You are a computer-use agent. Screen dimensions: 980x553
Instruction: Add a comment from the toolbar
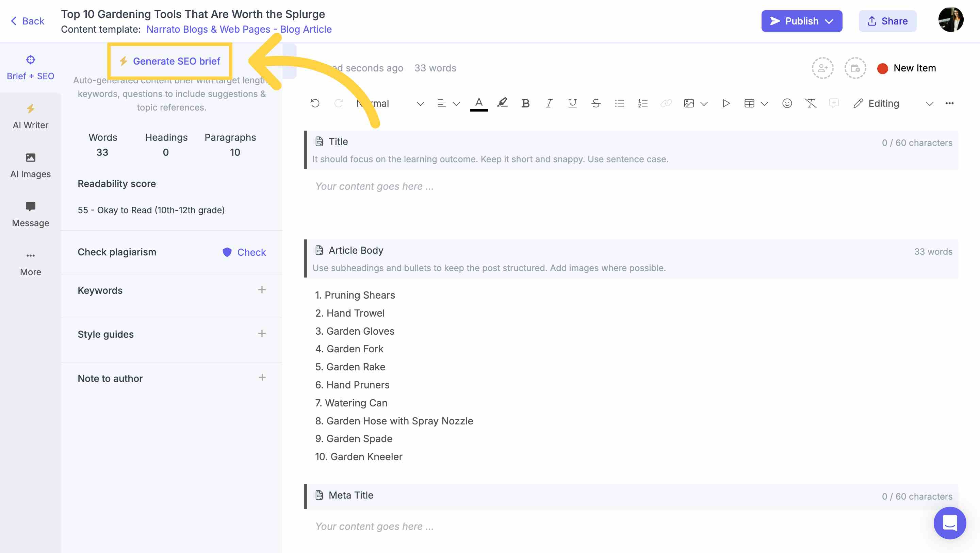pyautogui.click(x=834, y=103)
